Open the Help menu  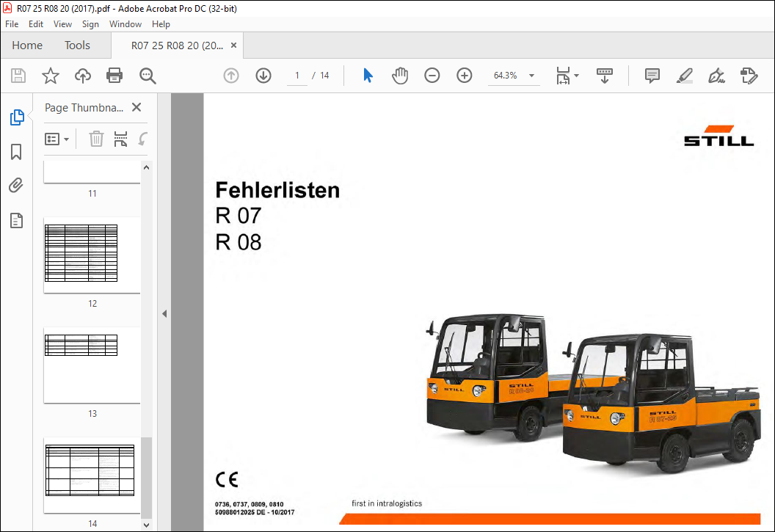[161, 23]
